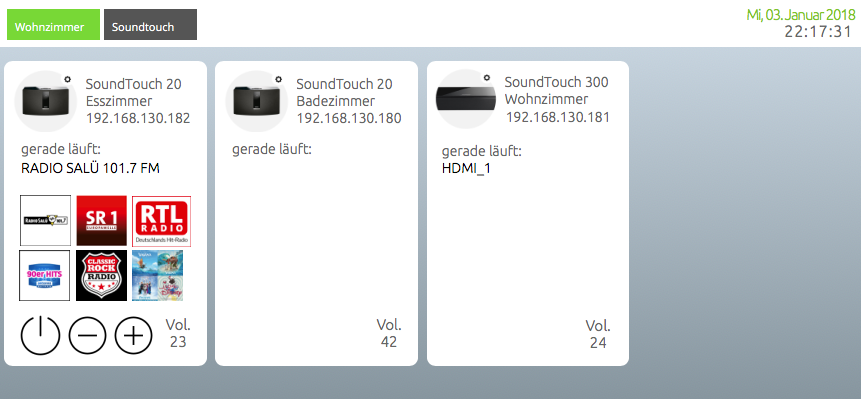
Task: Switch to the Wohnzimmer tab
Action: 53,25
